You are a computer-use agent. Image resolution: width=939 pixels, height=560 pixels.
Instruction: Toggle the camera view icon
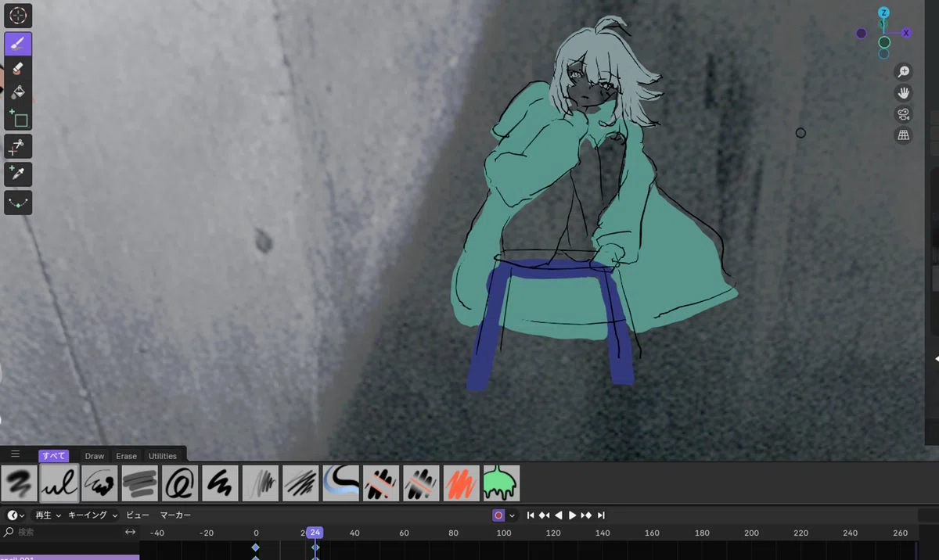tap(904, 114)
